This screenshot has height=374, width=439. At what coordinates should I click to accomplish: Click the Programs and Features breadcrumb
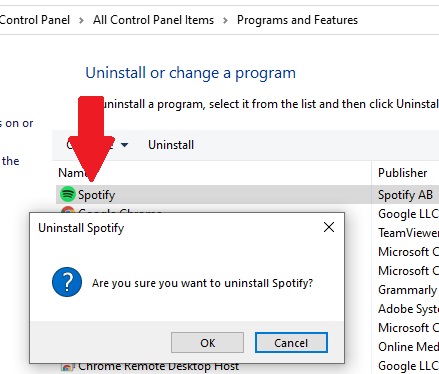pos(297,20)
